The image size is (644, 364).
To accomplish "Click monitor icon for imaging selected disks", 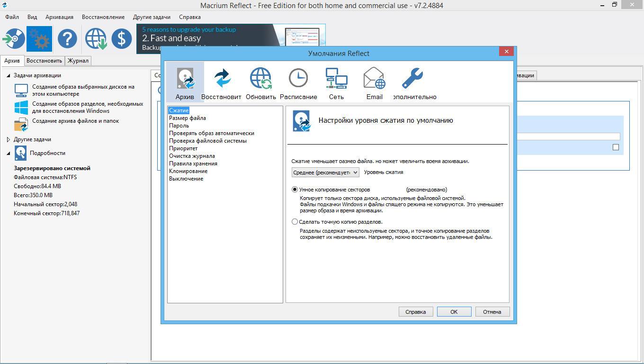I will [x=21, y=90].
